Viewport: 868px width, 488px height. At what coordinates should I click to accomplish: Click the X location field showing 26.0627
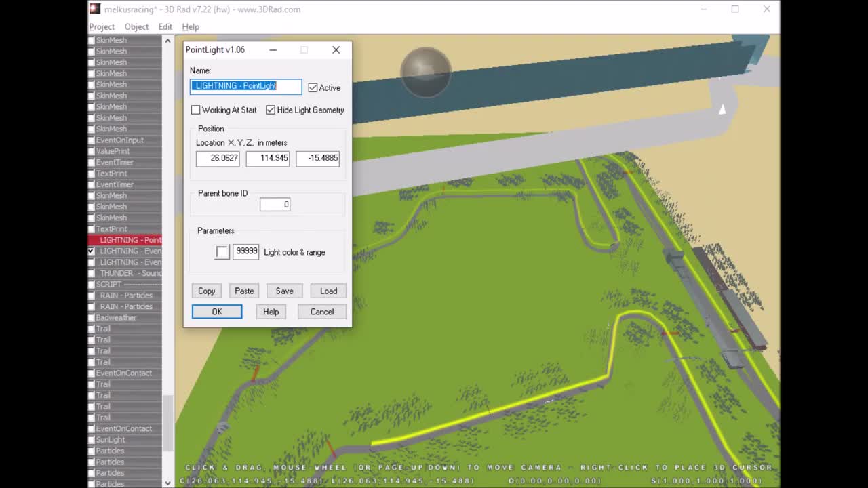coord(218,158)
